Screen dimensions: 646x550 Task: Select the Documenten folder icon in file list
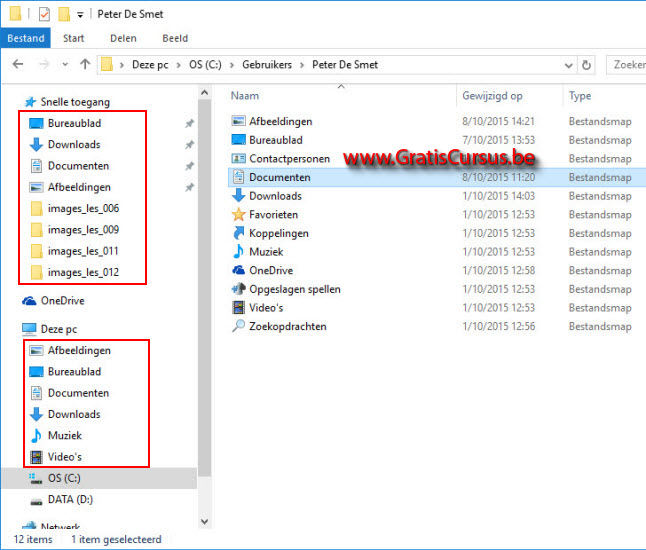click(x=238, y=177)
